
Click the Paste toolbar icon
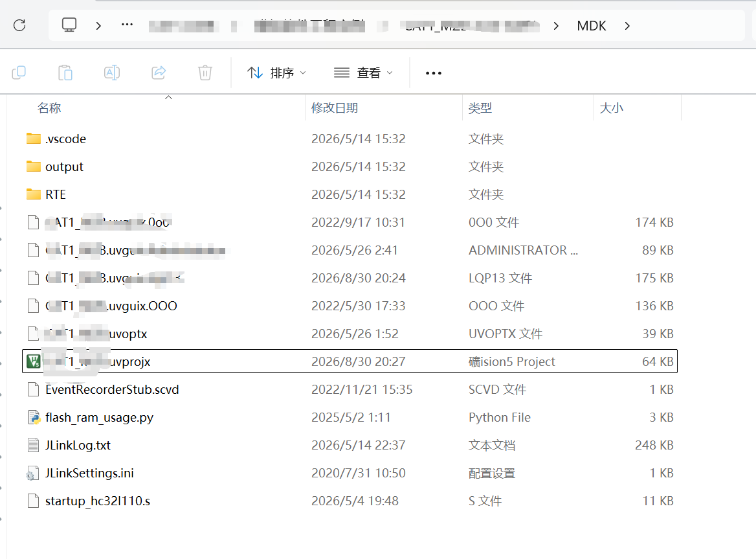65,73
